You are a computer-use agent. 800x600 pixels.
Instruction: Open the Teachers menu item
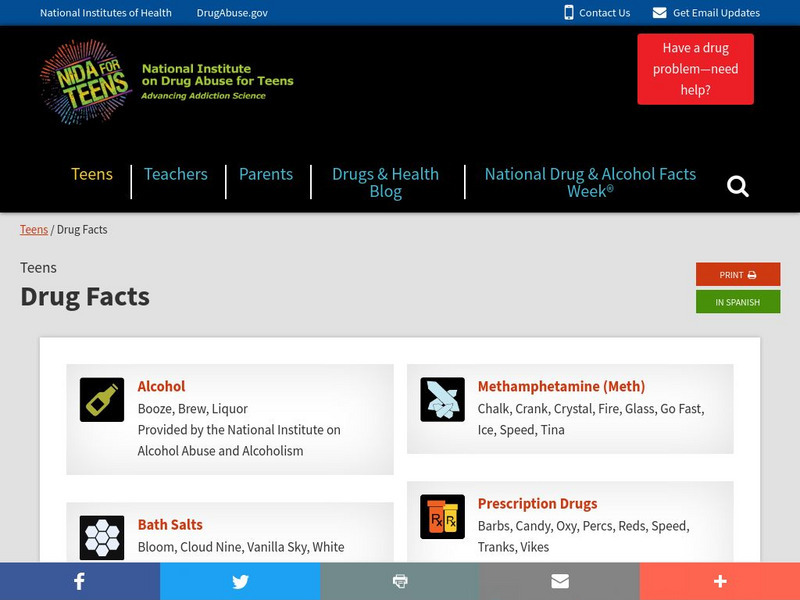point(176,174)
